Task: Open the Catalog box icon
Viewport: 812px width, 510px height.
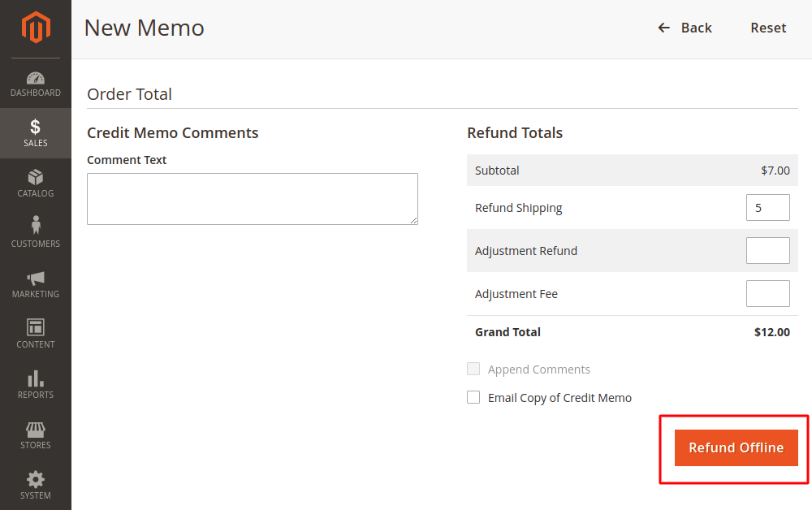Action: coord(35,177)
